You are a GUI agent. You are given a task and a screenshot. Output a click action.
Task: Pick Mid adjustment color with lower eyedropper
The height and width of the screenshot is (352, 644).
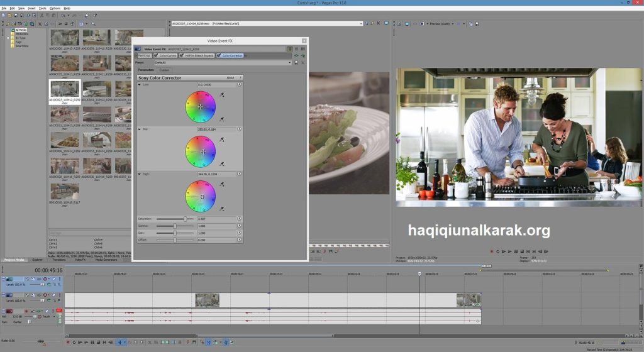tap(222, 164)
